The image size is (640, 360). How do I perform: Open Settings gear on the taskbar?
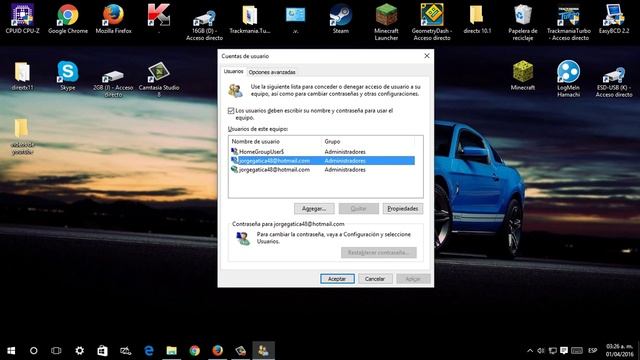pos(80,350)
